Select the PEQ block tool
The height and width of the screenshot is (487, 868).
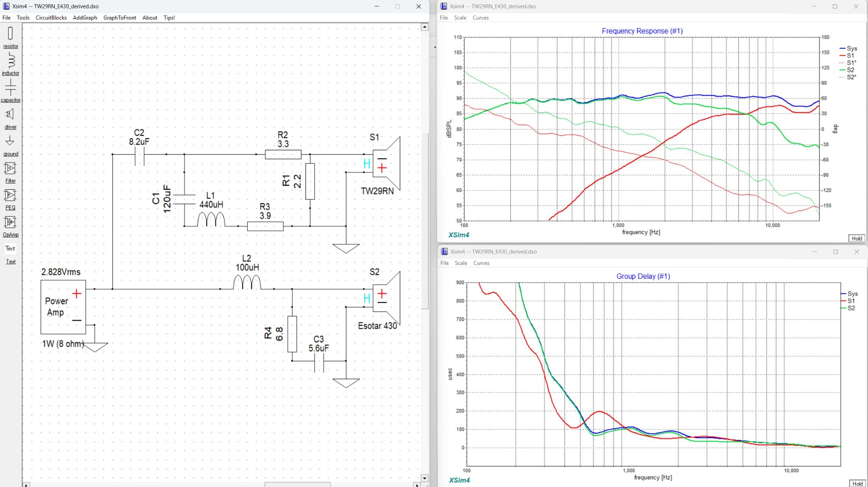click(x=11, y=199)
